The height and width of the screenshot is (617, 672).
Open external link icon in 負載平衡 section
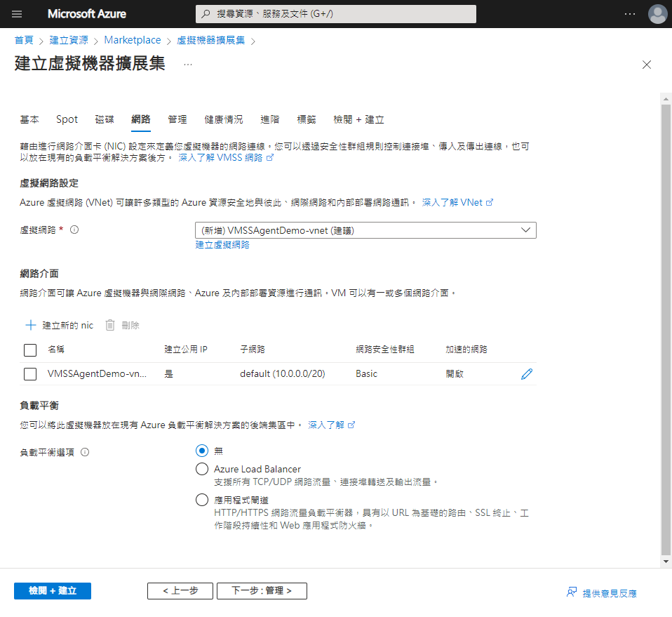351,425
